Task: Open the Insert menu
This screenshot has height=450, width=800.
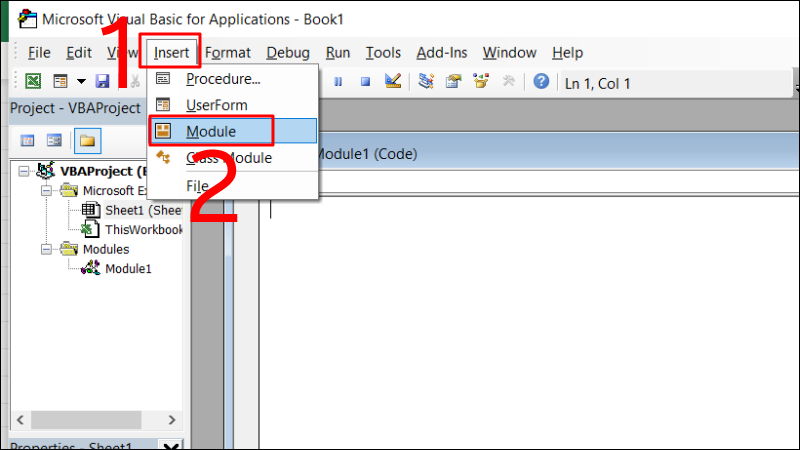Action: [171, 52]
